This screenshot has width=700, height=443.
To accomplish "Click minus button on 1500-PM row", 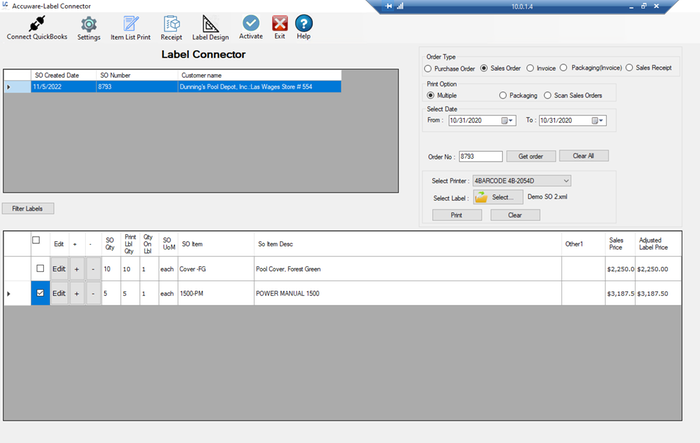I will (93, 293).
